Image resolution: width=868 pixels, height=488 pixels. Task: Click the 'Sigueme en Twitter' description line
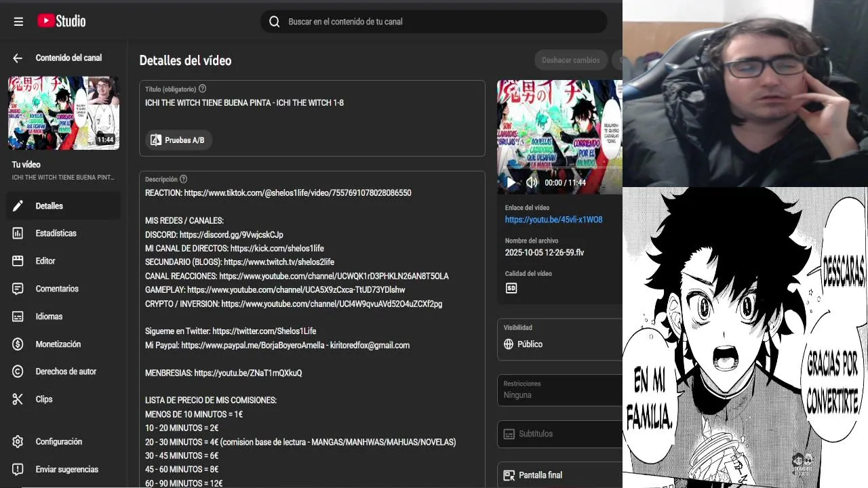click(231, 331)
